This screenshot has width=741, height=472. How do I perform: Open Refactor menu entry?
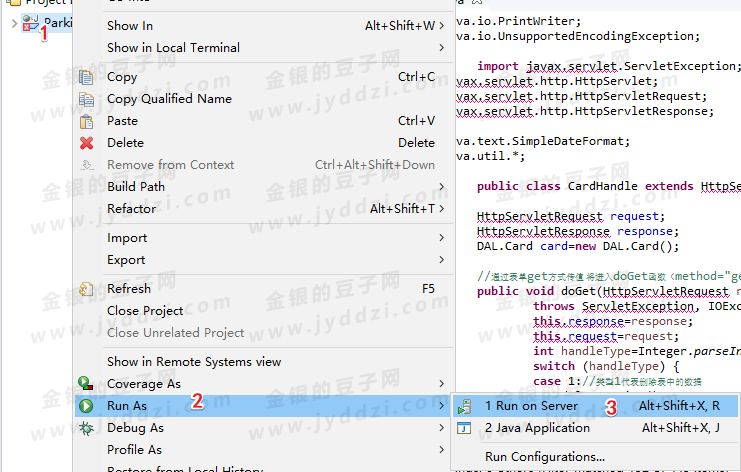point(264,208)
